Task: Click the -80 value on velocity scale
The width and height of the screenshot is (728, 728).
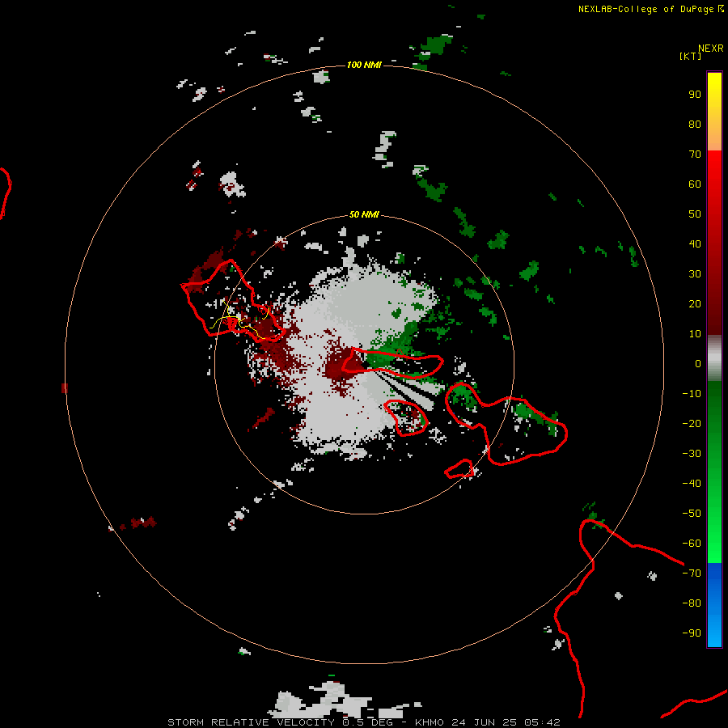Action: 692,603
